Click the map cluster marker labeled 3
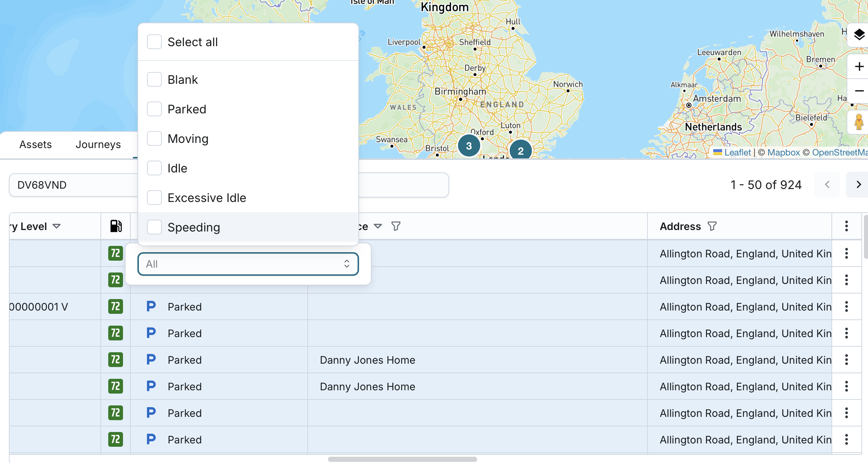This screenshot has height=463, width=868. [469, 146]
